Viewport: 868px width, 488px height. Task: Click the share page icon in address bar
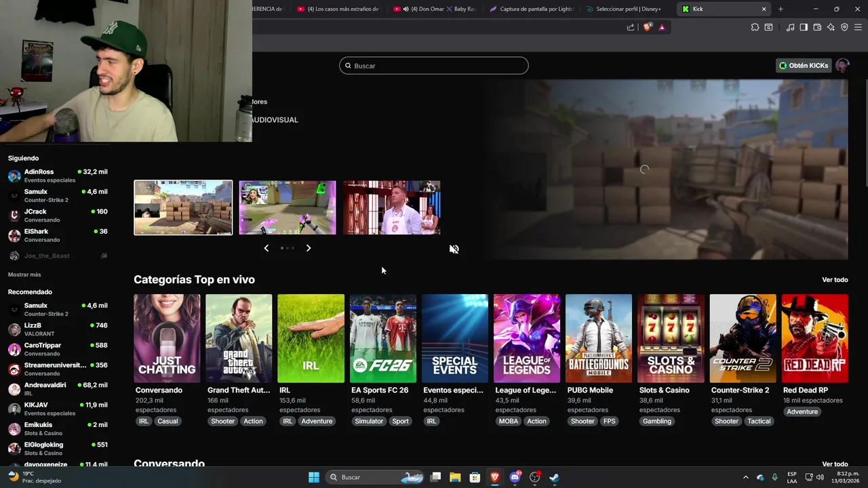tap(631, 27)
